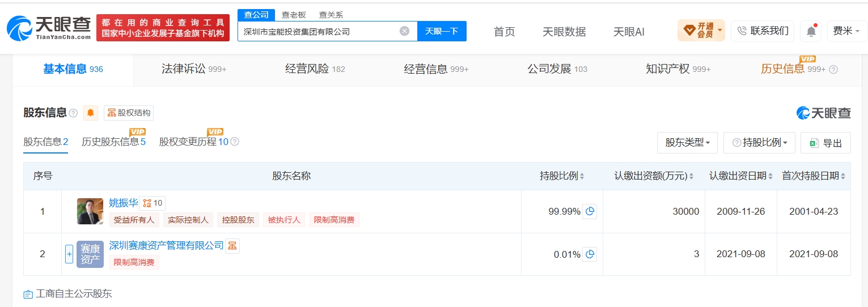This screenshot has height=307, width=868.
Task: Open pie chart icon for 99.99% share
Action: 590,211
